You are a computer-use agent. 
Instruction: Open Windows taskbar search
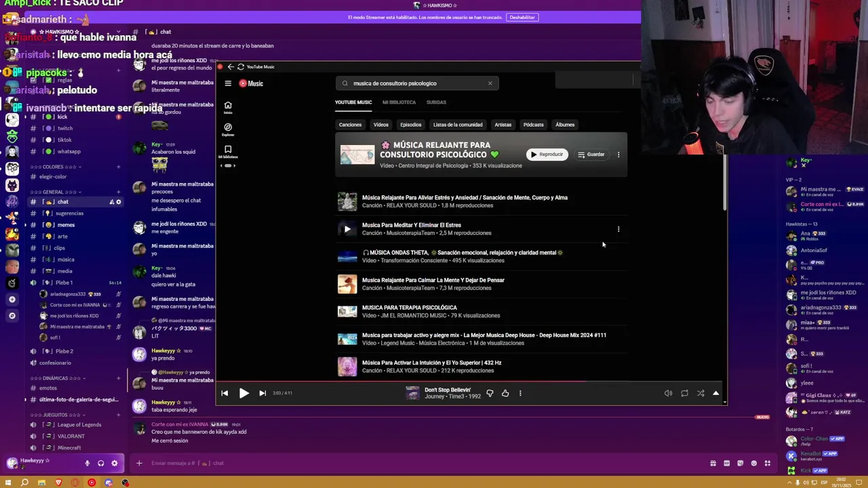[24, 483]
